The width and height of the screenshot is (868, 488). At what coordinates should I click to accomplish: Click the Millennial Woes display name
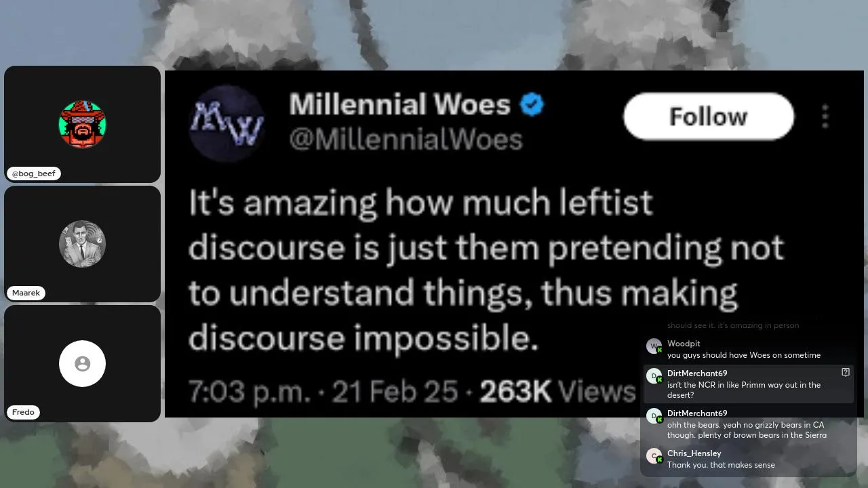400,104
